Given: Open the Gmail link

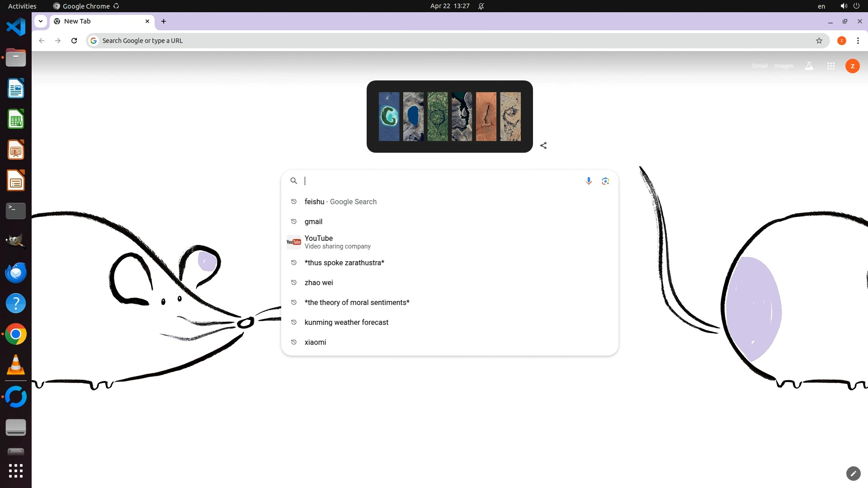Looking at the screenshot, I should point(759,66).
